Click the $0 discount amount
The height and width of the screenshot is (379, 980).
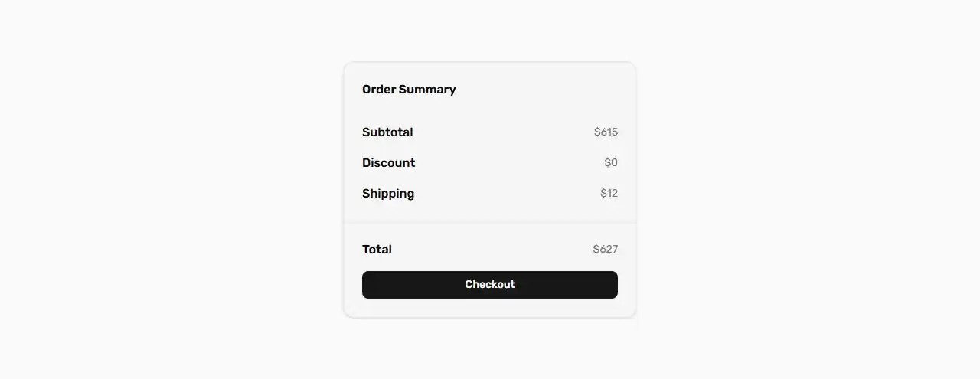point(611,163)
